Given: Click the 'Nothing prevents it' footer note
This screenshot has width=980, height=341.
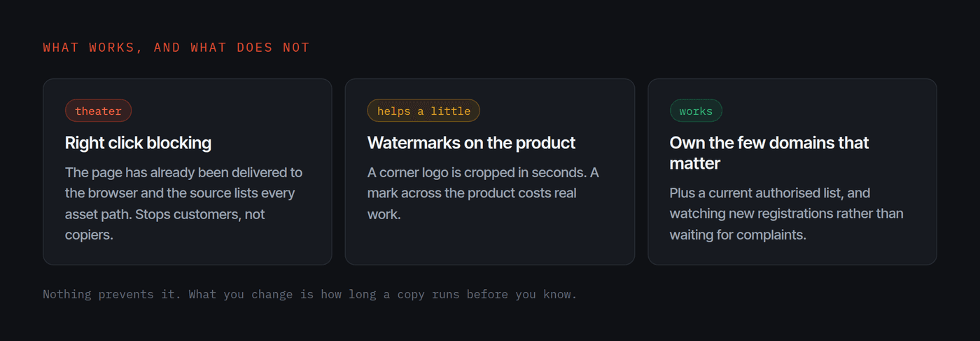Looking at the screenshot, I should pos(310,294).
